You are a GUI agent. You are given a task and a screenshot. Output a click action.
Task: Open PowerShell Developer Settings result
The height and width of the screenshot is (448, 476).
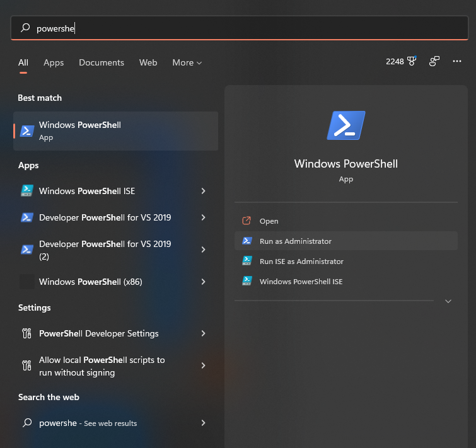coord(115,333)
